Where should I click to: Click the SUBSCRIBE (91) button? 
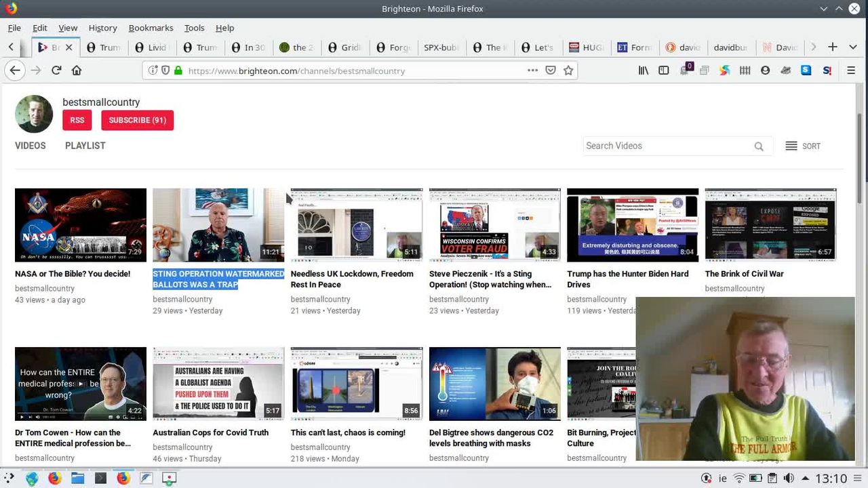[x=137, y=120]
